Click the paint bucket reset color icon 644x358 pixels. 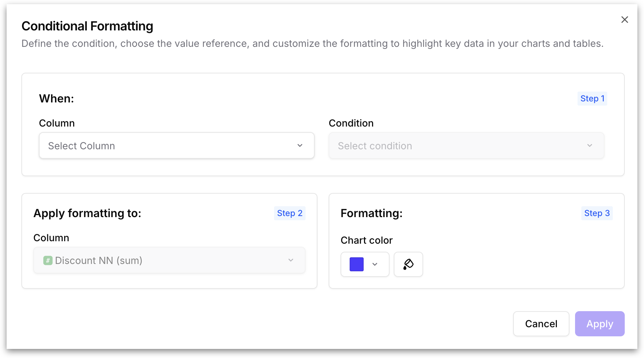coord(408,264)
